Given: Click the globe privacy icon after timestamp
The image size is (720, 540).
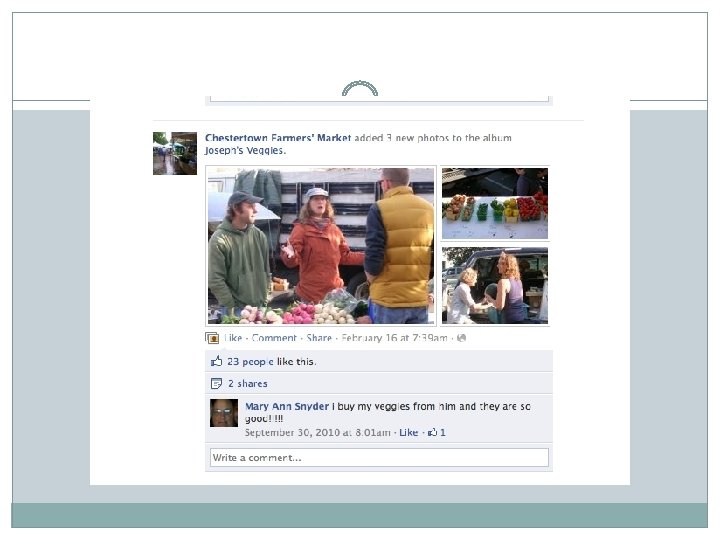Looking at the screenshot, I should click(x=461, y=338).
